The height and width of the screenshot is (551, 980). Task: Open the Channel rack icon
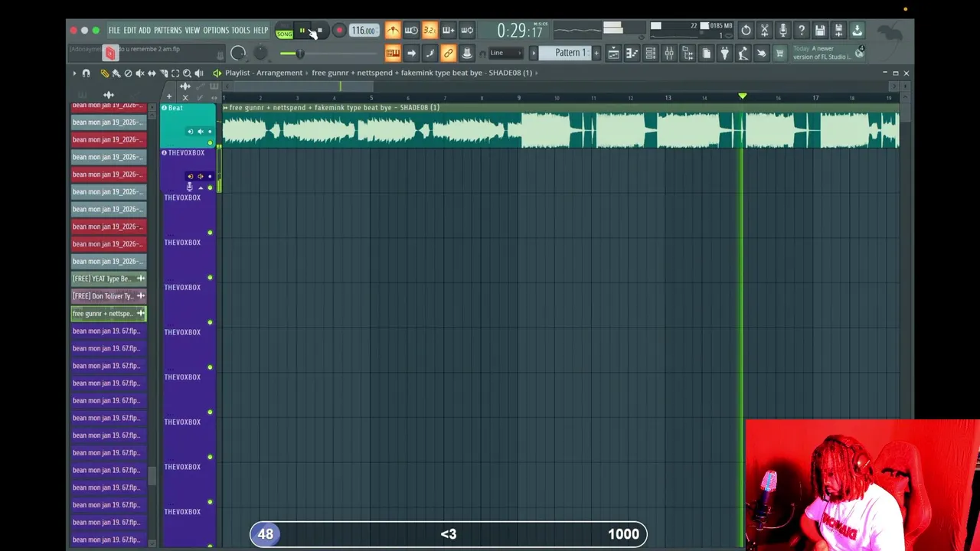pos(650,53)
